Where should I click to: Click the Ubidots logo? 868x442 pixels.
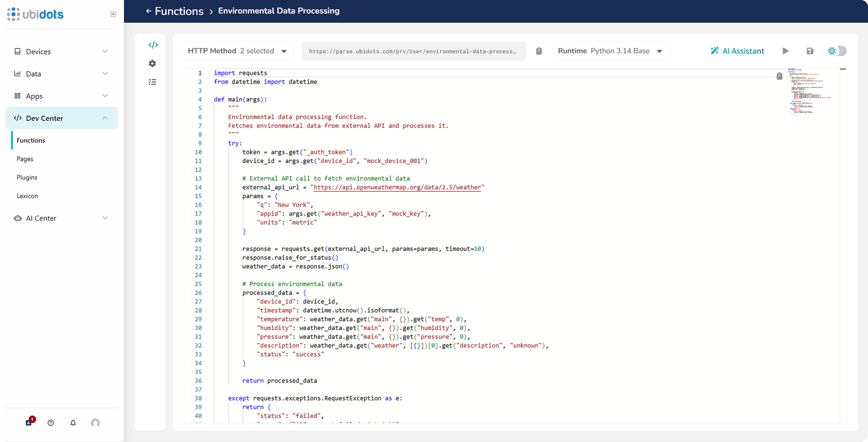35,14
